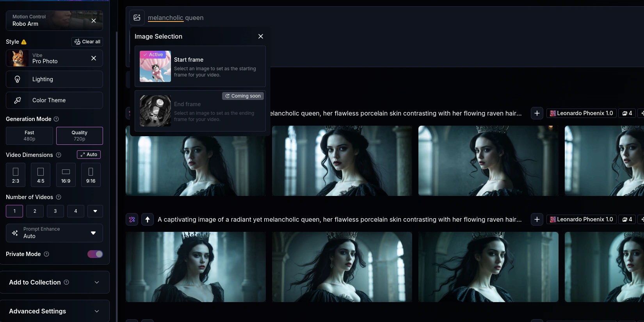Screen dimensions: 644x322
Task: Select Fast 480p generation mode
Action: [x=29, y=136]
